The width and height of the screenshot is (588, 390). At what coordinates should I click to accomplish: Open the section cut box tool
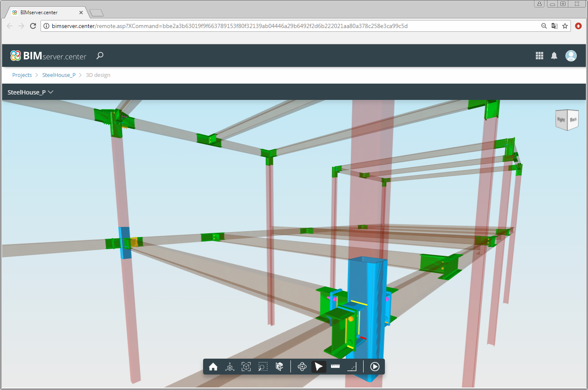coord(280,367)
